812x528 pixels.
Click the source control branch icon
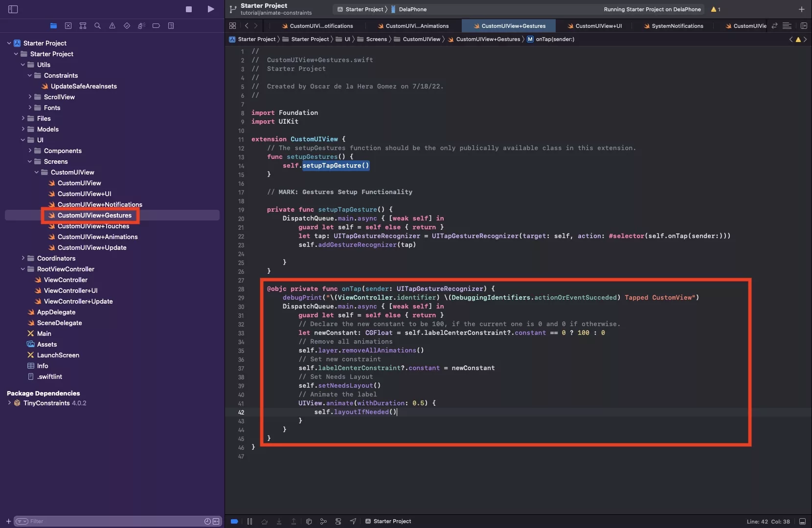pyautogui.click(x=233, y=9)
